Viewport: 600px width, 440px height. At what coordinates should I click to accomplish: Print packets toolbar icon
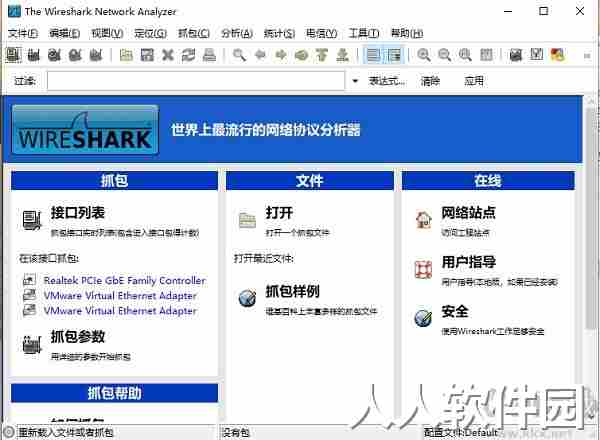point(209,55)
